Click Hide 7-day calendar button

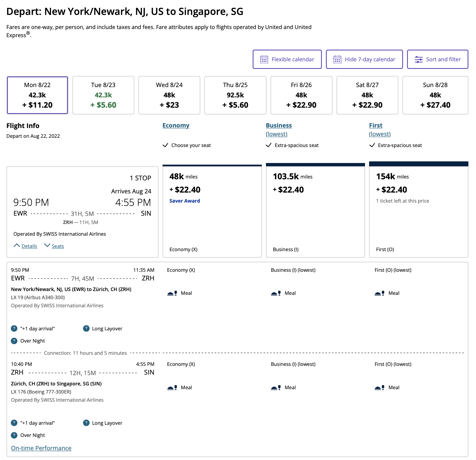[364, 59]
